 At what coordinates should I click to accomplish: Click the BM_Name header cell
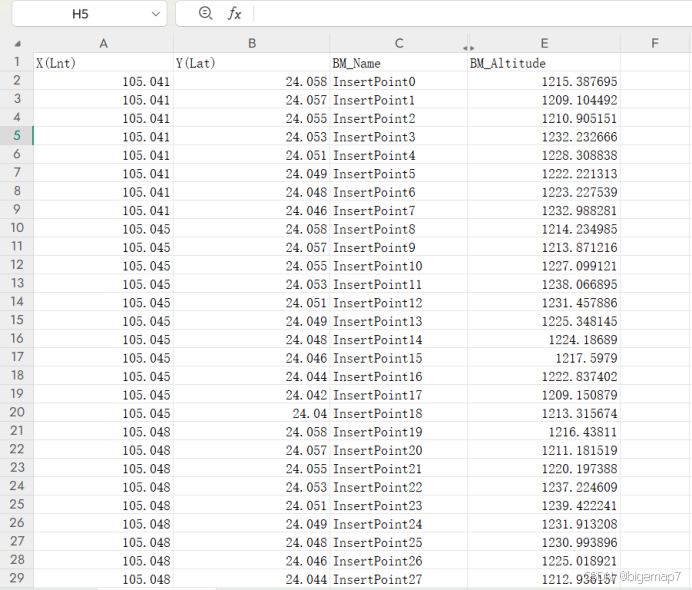pyautogui.click(x=399, y=63)
